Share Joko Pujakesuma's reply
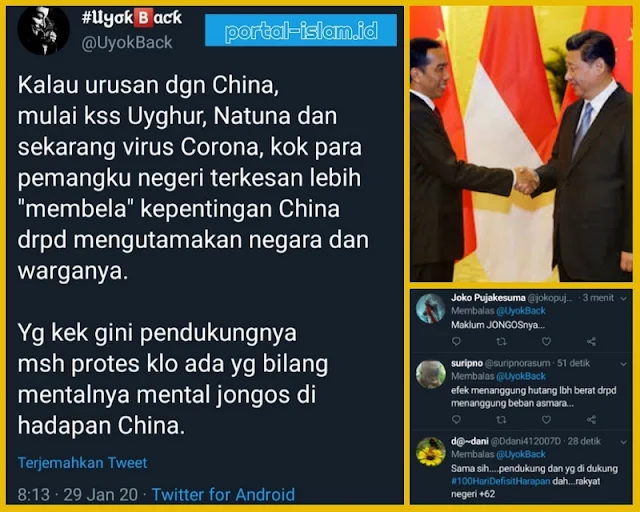The width and height of the screenshot is (640, 512). click(591, 341)
